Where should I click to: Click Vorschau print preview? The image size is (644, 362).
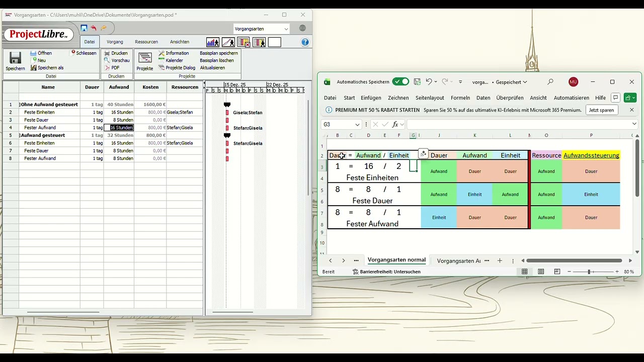117,60
